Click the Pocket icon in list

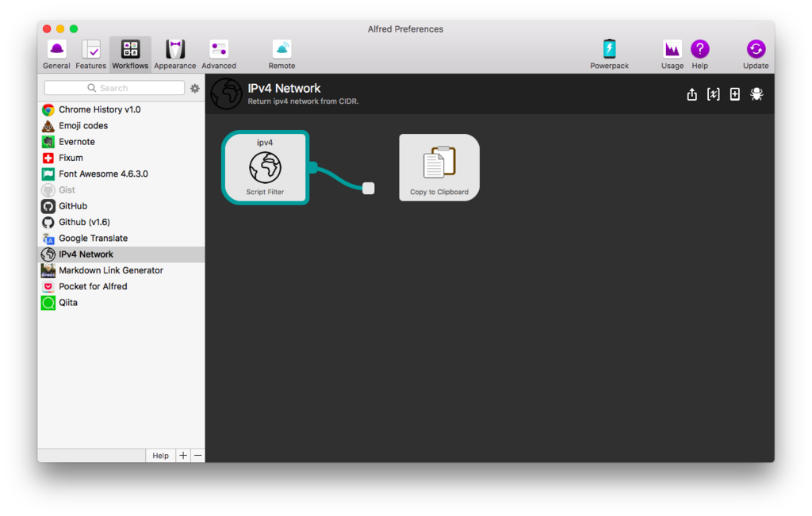[x=48, y=286]
